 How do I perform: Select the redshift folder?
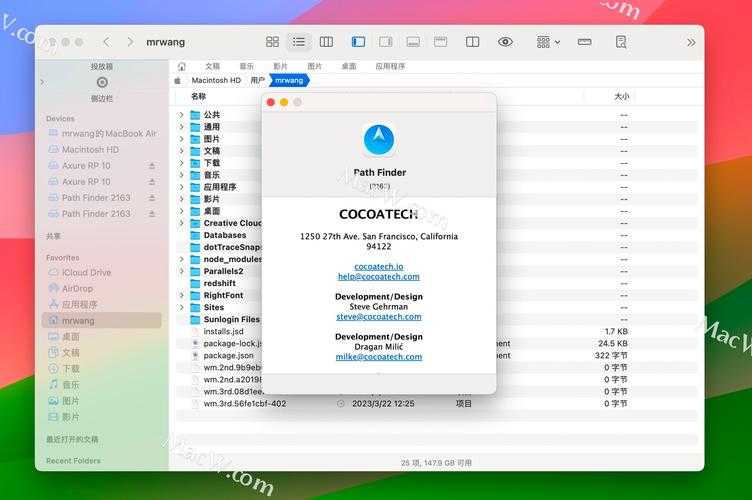pos(220,283)
